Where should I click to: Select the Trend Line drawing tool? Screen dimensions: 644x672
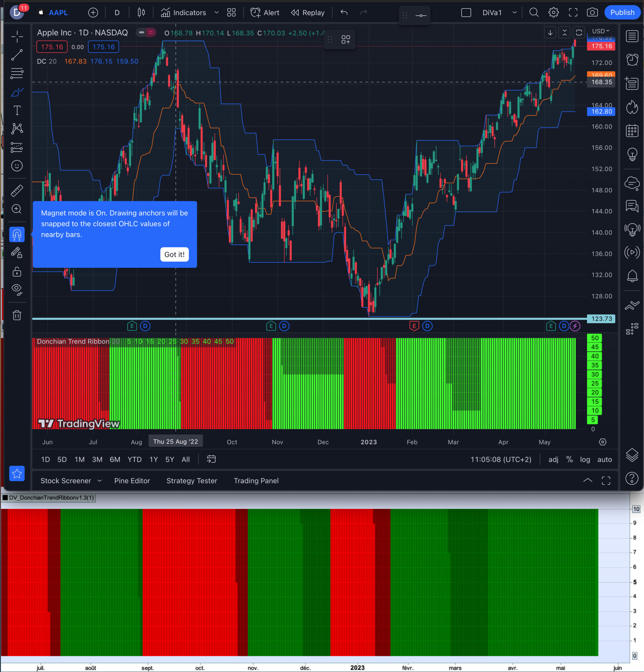point(17,55)
